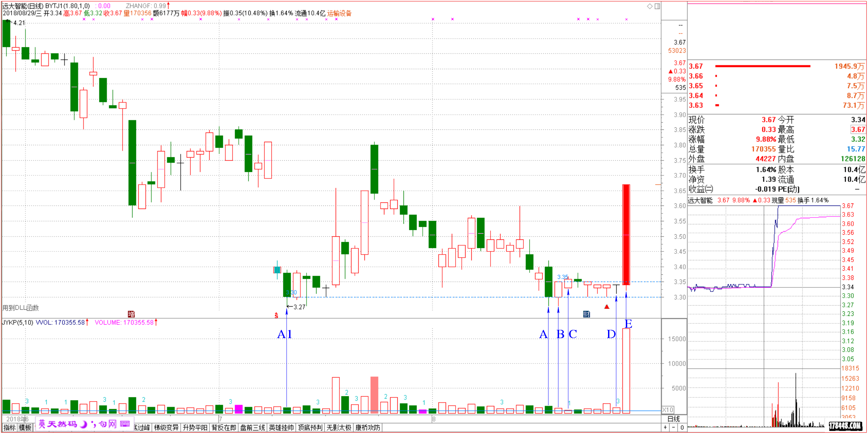Click the 英 label in the IME bar
Screen dimensions: 868x434
point(42,424)
